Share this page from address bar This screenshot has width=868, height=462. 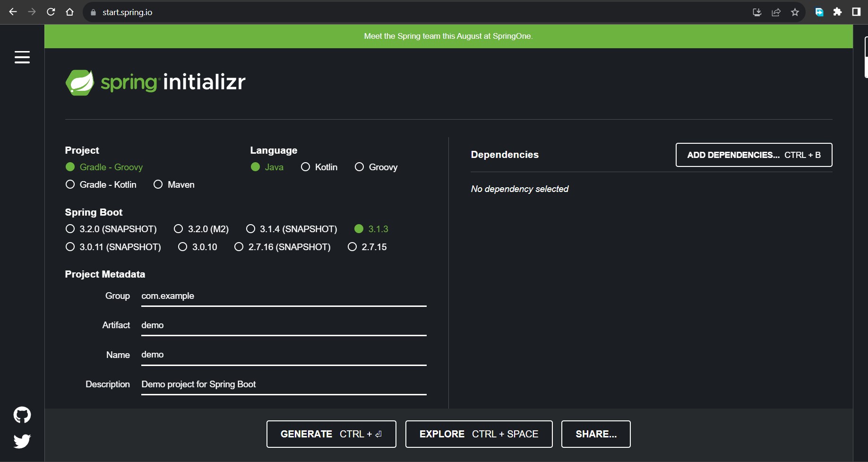pos(776,12)
